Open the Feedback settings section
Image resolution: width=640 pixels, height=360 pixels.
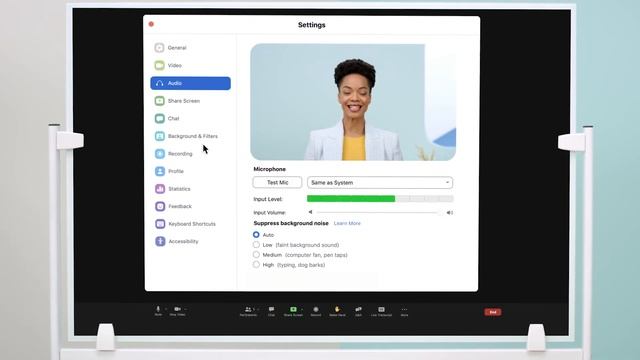click(x=174, y=206)
